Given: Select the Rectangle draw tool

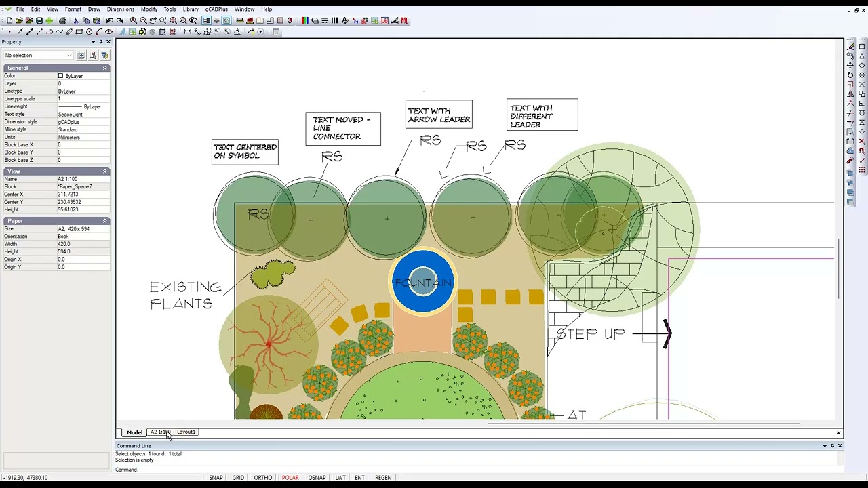Looking at the screenshot, I should pyautogui.click(x=79, y=32).
